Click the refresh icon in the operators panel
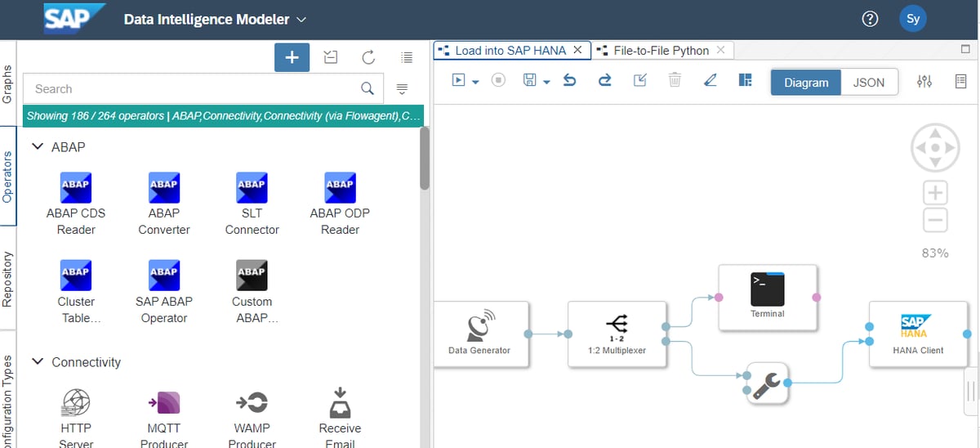Image resolution: width=980 pixels, height=448 pixels. [x=368, y=57]
